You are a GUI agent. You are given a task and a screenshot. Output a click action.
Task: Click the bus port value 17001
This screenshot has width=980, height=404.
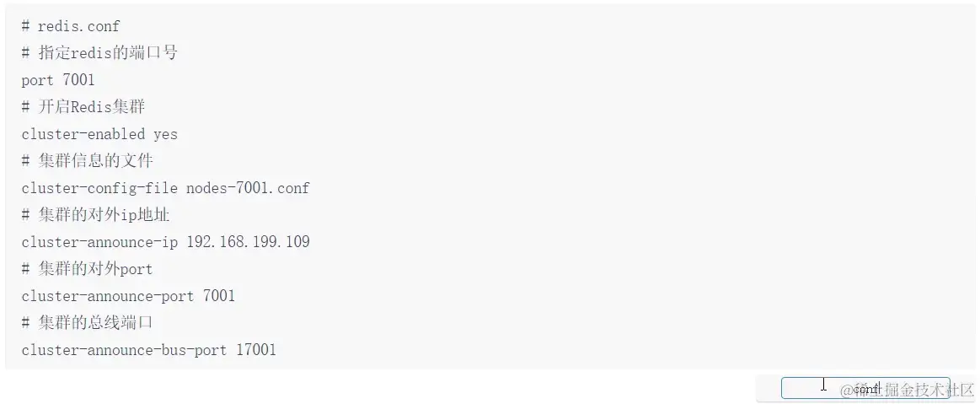point(256,350)
